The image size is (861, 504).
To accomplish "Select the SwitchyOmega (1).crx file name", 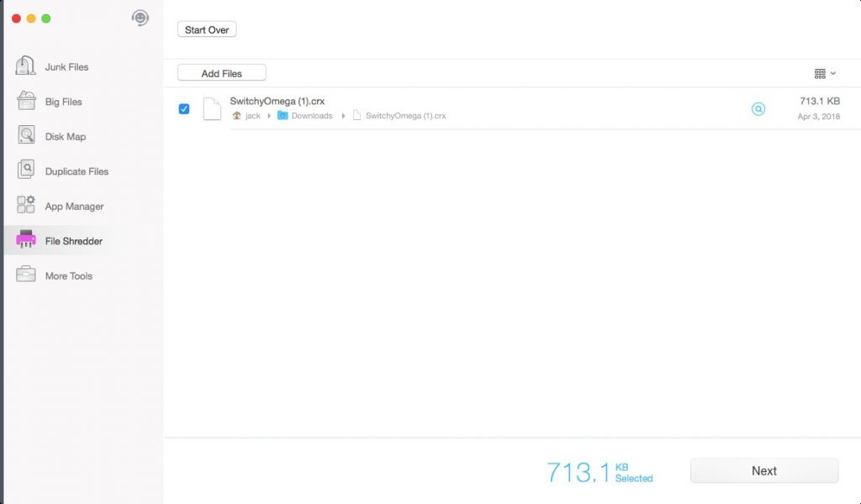I will 278,101.
